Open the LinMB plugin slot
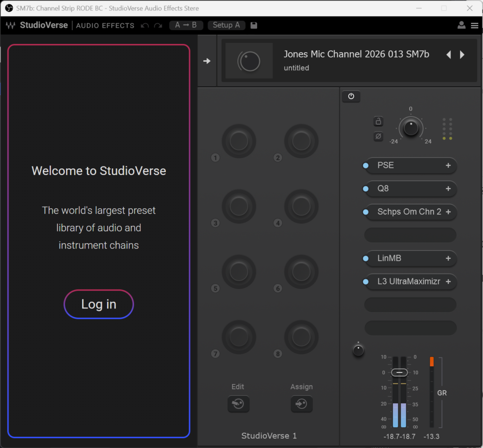Image resolution: width=483 pixels, height=448 pixels. click(x=410, y=258)
